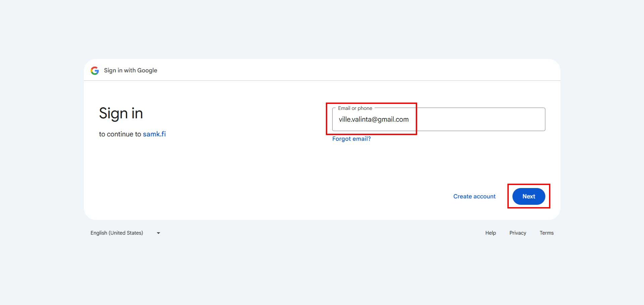Open the Help link in the footer
Viewport: 644px width, 305px height.
point(490,233)
